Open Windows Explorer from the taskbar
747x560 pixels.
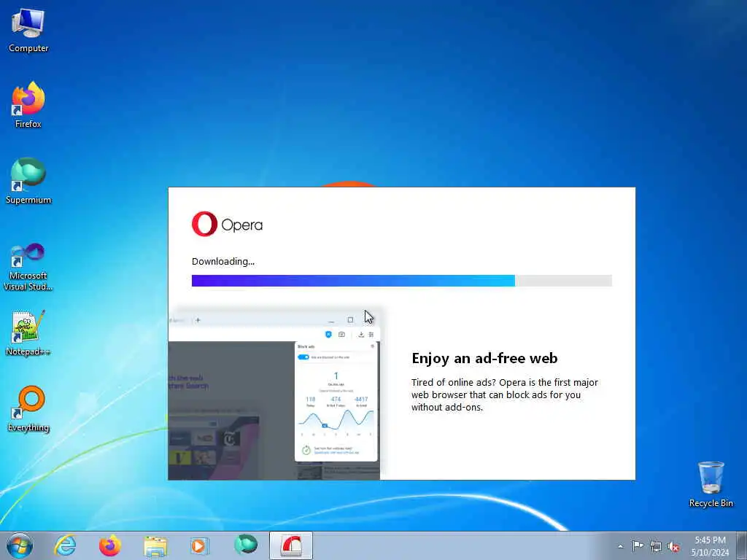coord(155,545)
